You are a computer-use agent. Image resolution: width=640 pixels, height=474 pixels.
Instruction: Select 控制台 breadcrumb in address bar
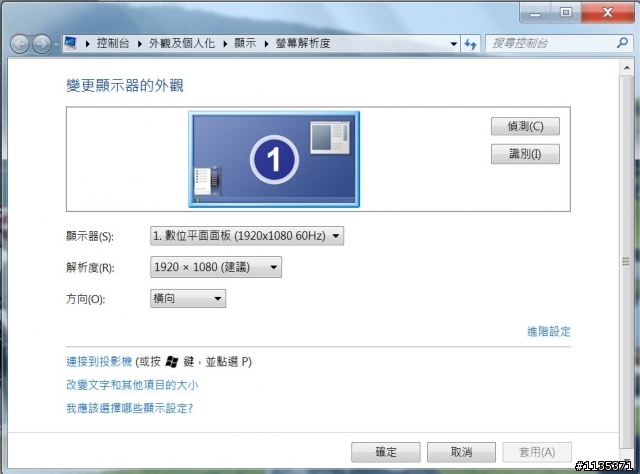(x=113, y=43)
